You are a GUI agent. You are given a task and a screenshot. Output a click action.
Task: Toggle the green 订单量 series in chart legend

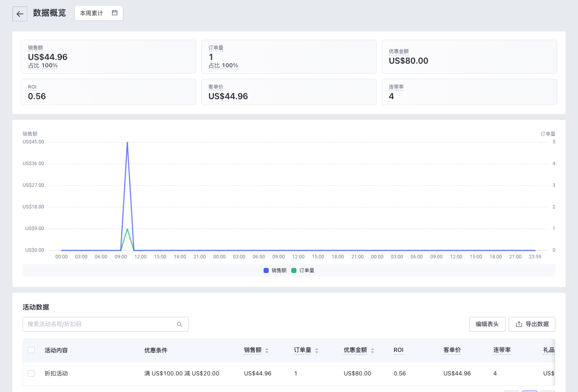(303, 271)
